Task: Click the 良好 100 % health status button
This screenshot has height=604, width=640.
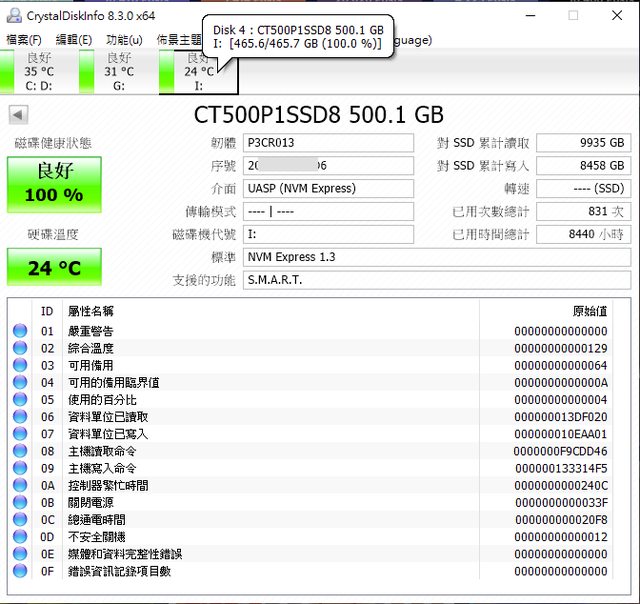Action: (54, 184)
